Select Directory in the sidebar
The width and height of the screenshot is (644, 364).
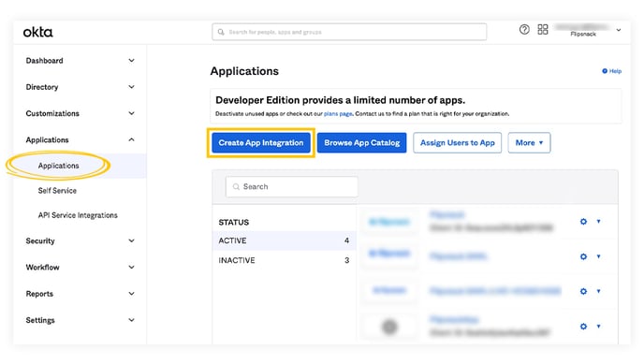(42, 87)
